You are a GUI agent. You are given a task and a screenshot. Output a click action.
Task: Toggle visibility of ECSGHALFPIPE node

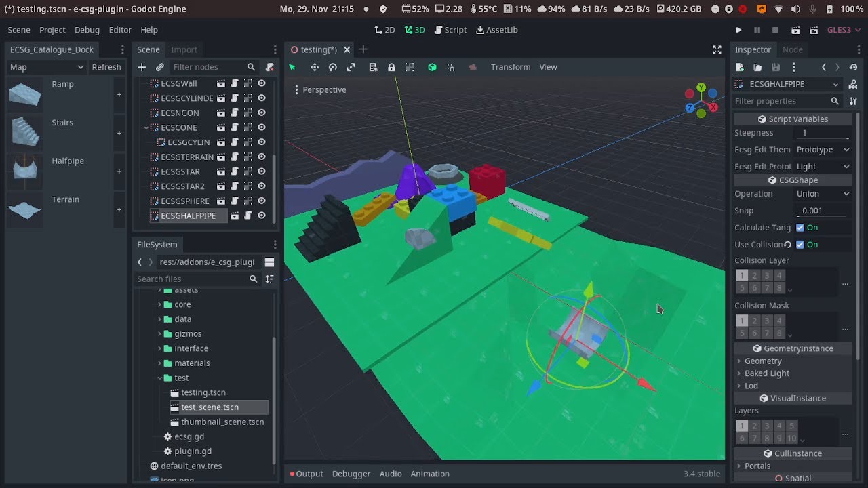261,216
